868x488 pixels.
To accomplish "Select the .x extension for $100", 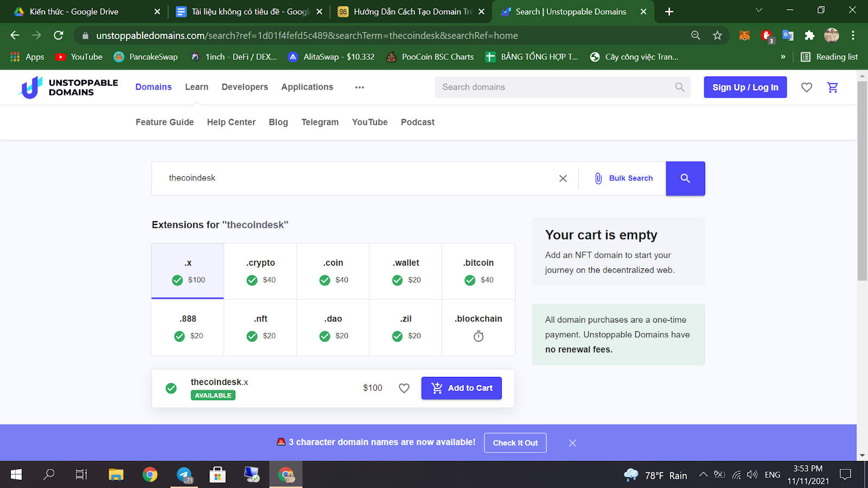I will click(x=188, y=271).
